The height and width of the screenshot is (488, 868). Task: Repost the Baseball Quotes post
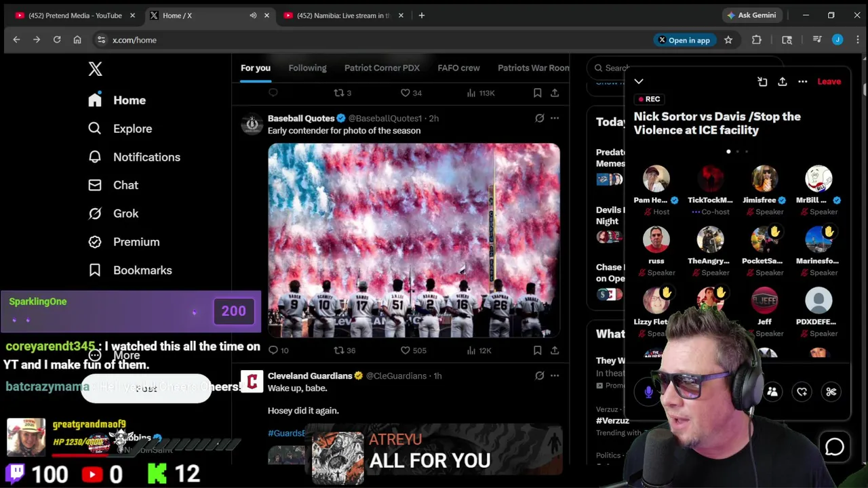[339, 350]
